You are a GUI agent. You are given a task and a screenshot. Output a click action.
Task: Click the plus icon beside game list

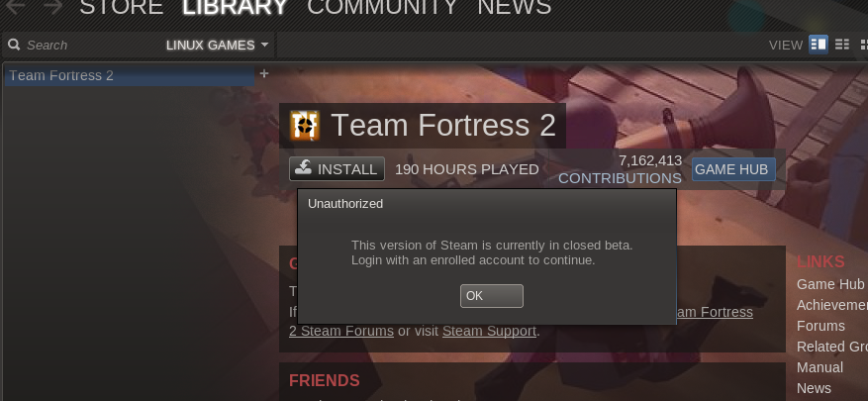click(264, 73)
